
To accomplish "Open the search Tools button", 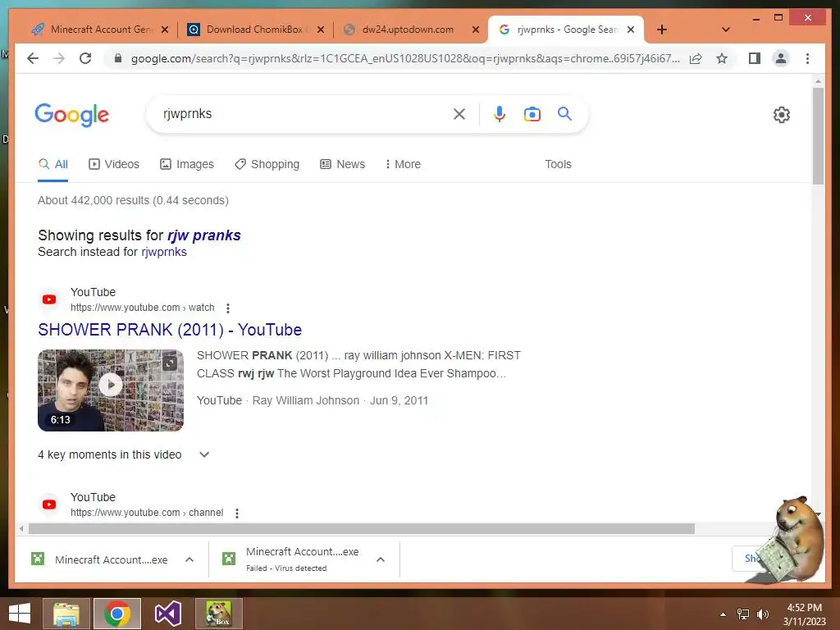I will [558, 164].
